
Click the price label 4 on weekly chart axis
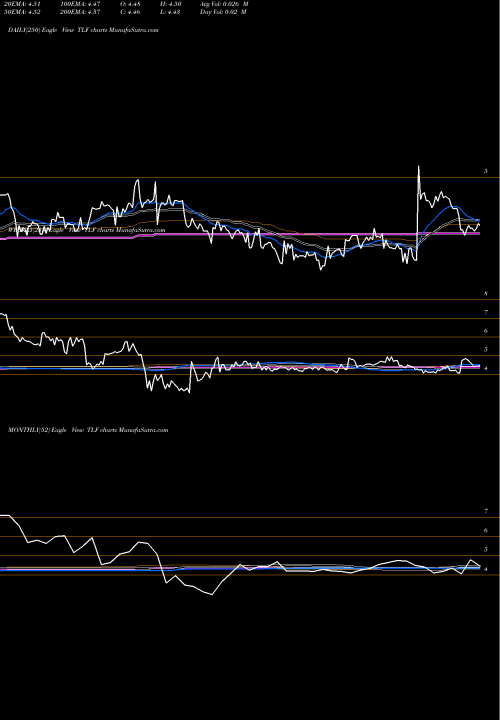(x=486, y=368)
